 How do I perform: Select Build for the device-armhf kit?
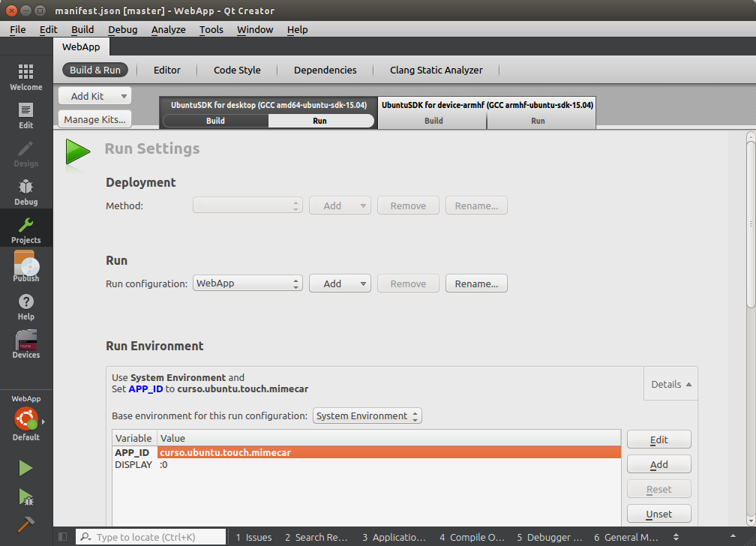click(x=433, y=121)
